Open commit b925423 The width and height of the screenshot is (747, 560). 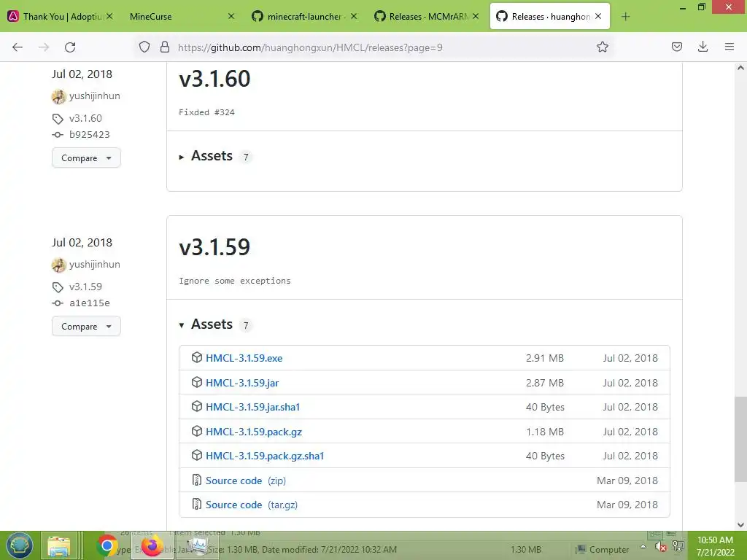click(x=90, y=134)
